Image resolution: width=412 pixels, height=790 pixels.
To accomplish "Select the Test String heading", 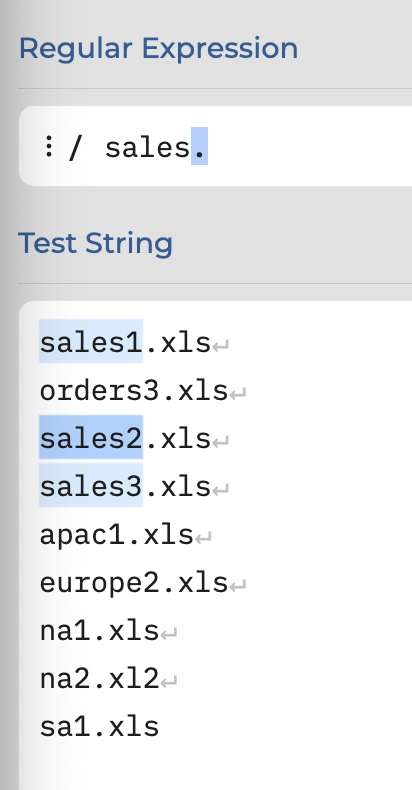I will pyautogui.click(x=95, y=243).
